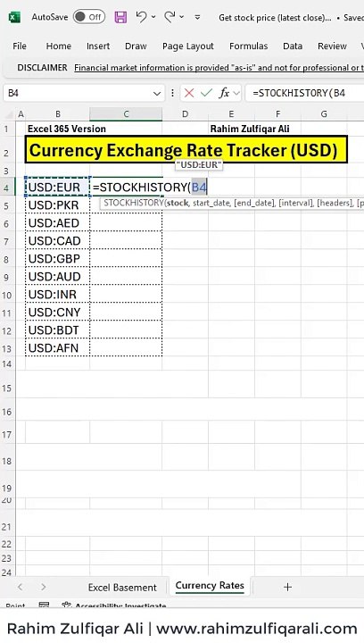This screenshot has height=643, width=364.
Task: Click the Currency Exchange Rate Tracker title cell
Action: (x=186, y=150)
